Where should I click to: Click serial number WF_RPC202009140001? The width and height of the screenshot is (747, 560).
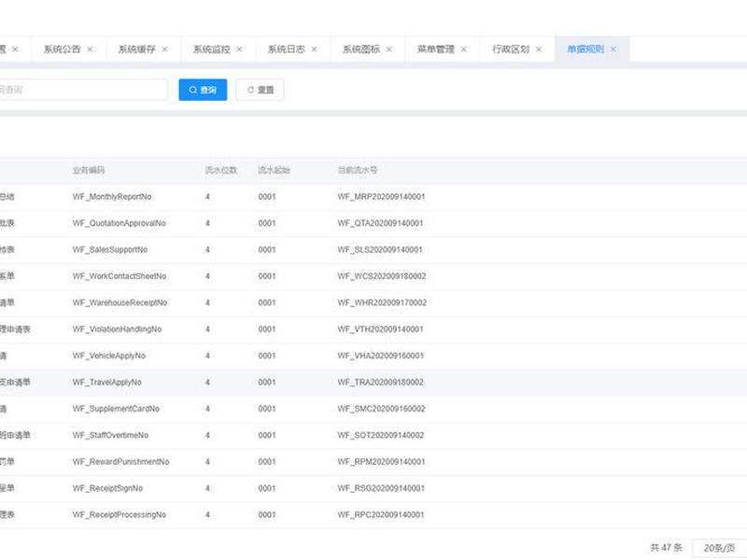pos(381,515)
